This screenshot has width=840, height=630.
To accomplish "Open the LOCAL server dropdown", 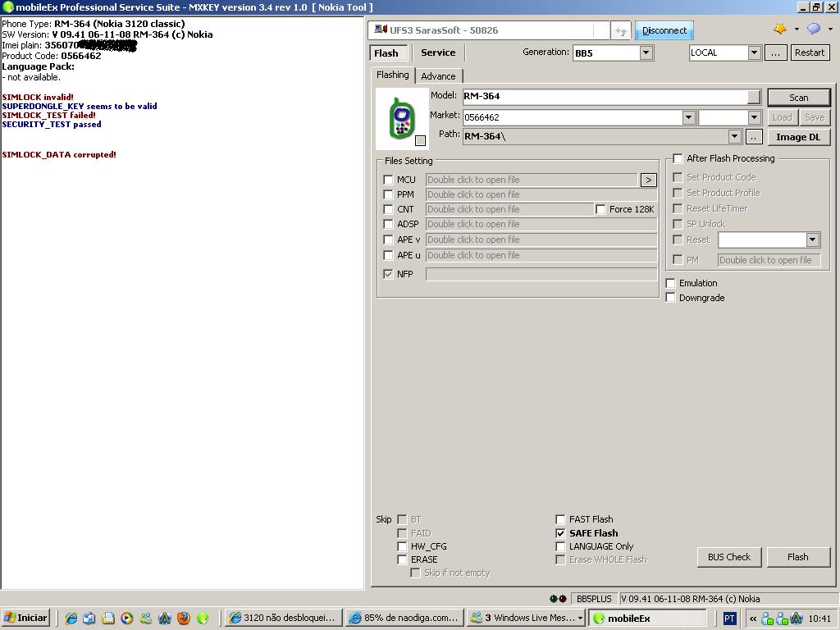I will pyautogui.click(x=754, y=52).
